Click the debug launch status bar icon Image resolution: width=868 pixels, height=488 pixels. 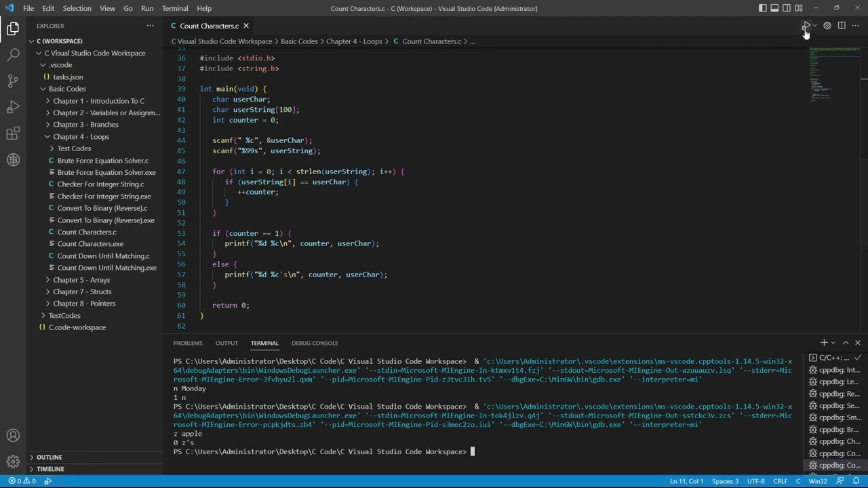click(x=48, y=481)
